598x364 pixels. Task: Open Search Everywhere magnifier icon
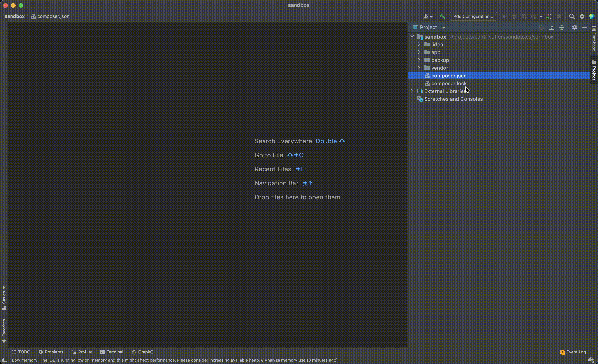click(572, 16)
